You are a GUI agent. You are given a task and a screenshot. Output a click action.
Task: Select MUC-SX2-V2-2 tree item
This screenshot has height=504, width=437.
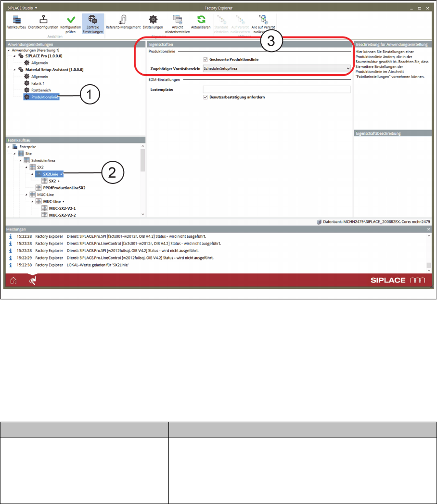click(x=63, y=215)
